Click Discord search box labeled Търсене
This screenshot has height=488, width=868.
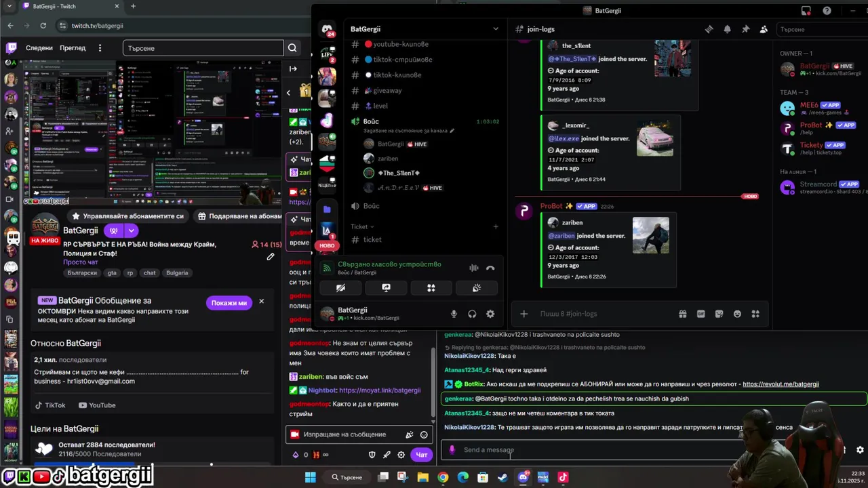pyautogui.click(x=822, y=29)
